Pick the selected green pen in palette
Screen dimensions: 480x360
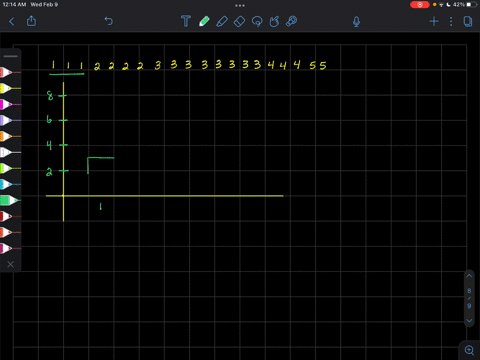10,200
